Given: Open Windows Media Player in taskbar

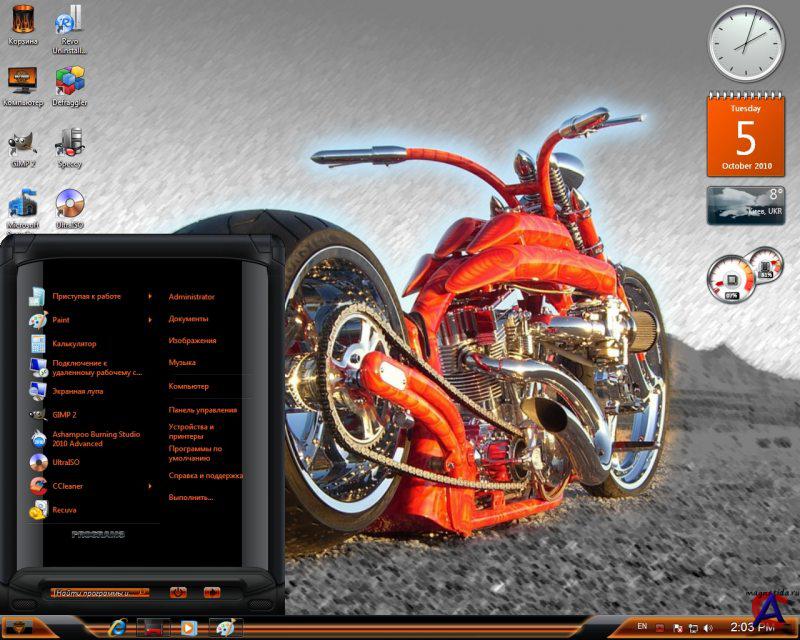Looking at the screenshot, I should [x=187, y=628].
